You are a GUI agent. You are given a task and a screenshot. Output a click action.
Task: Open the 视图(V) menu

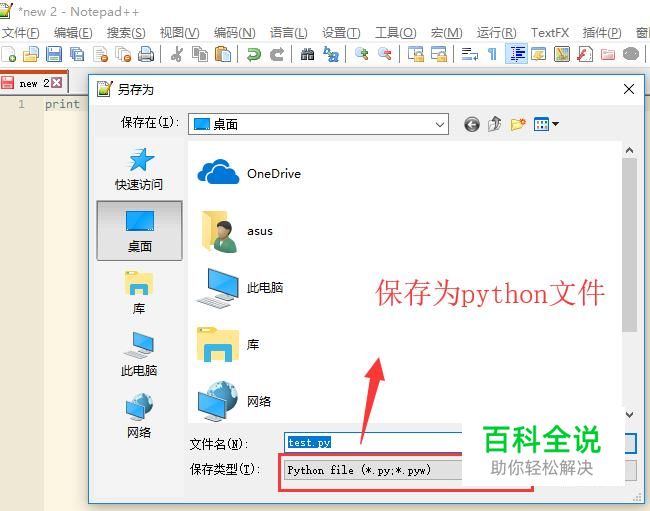coord(179,33)
